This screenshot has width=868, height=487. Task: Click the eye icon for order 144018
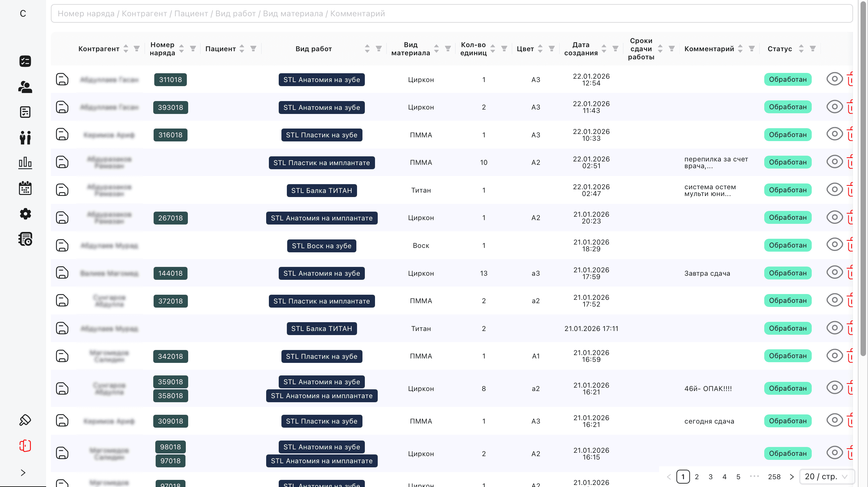coord(834,272)
